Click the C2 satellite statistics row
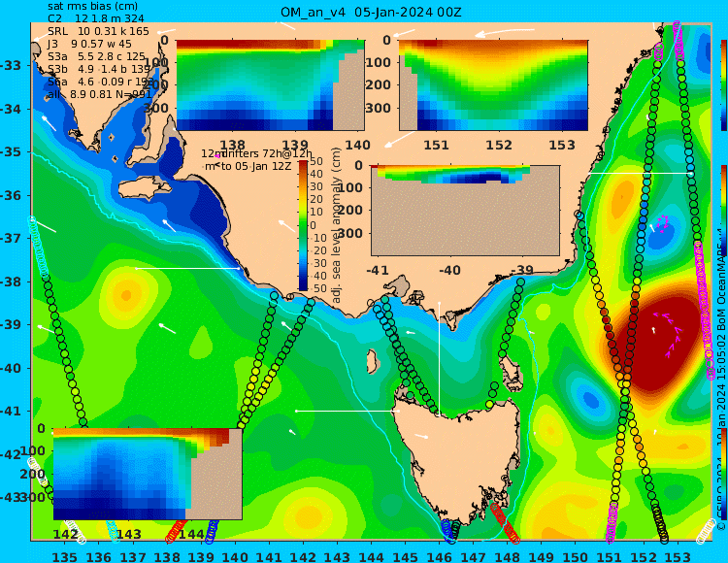 [96, 18]
